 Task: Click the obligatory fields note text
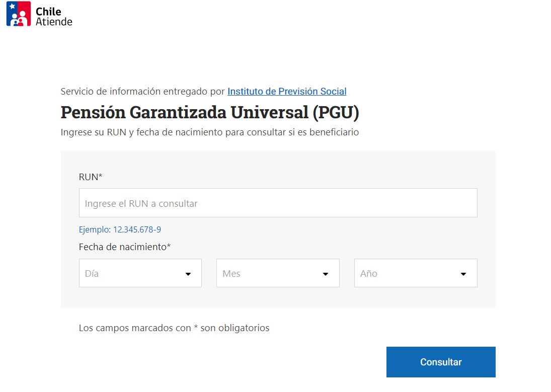pyautogui.click(x=174, y=328)
